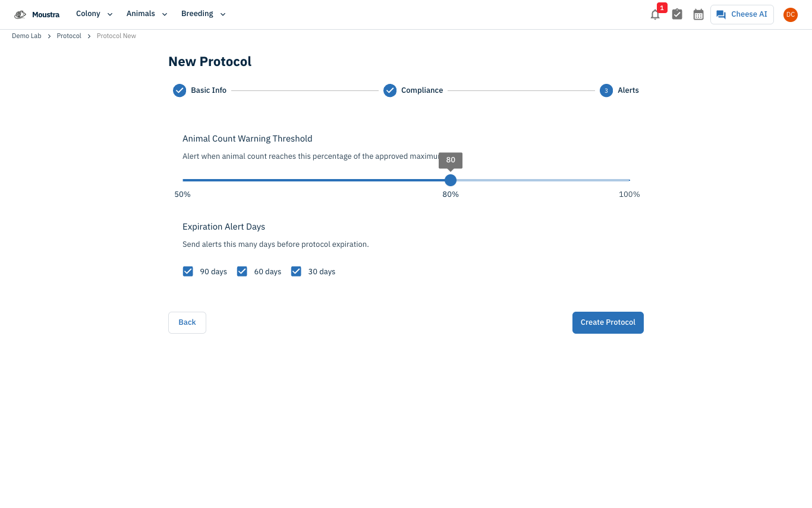
Task: Click the Moustra brand name
Action: click(x=46, y=14)
